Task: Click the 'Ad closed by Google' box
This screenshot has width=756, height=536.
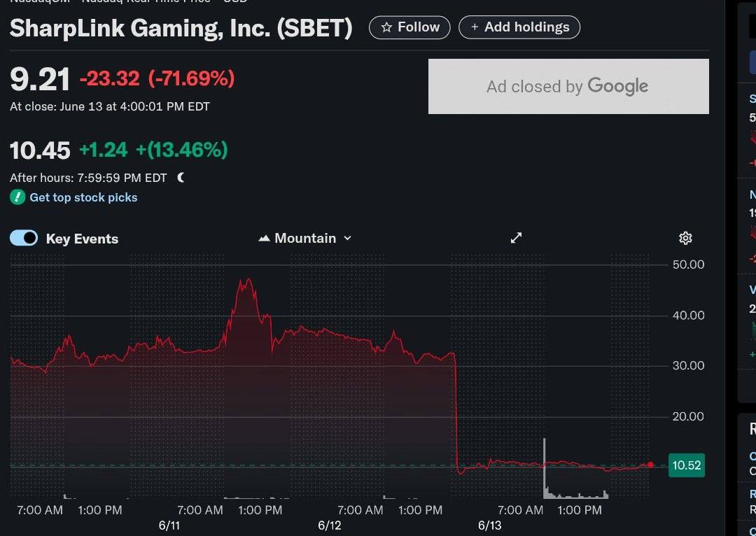Action: [568, 86]
